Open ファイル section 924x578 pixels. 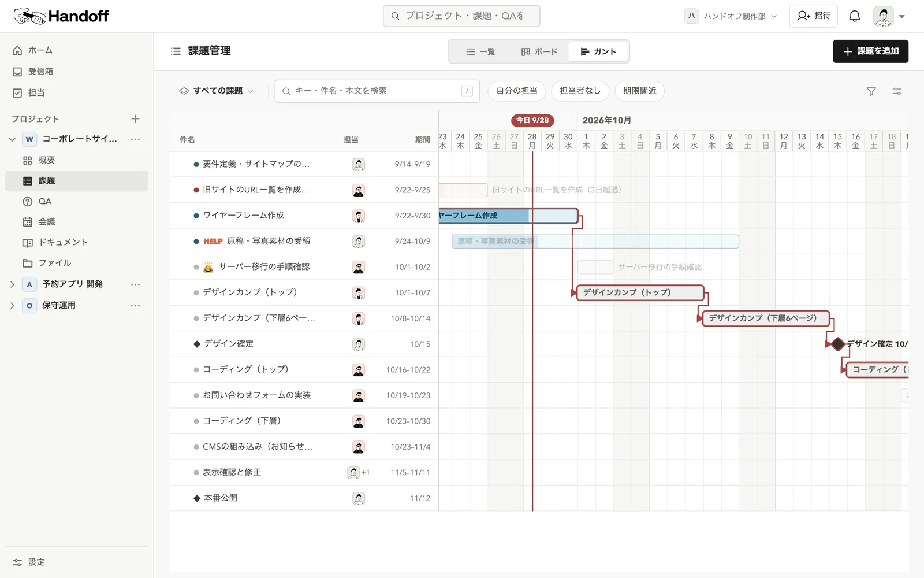tap(77, 263)
